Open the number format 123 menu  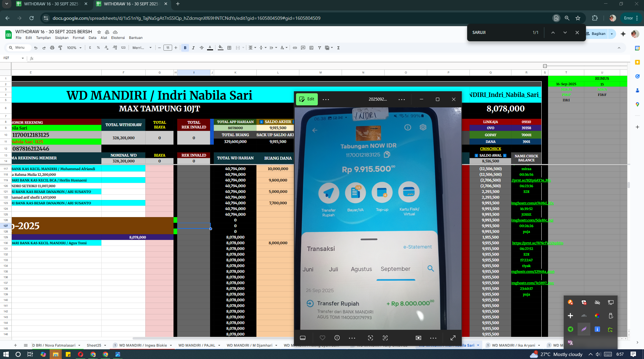123,48
